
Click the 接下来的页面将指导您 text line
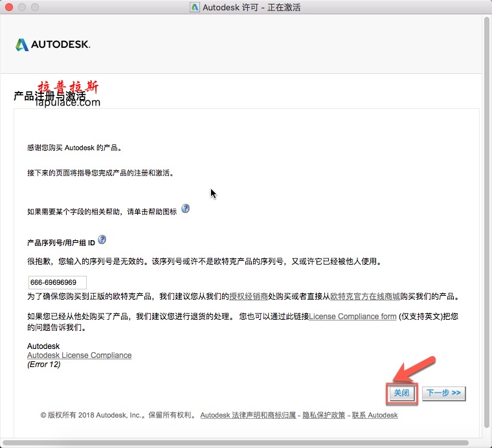(x=100, y=173)
